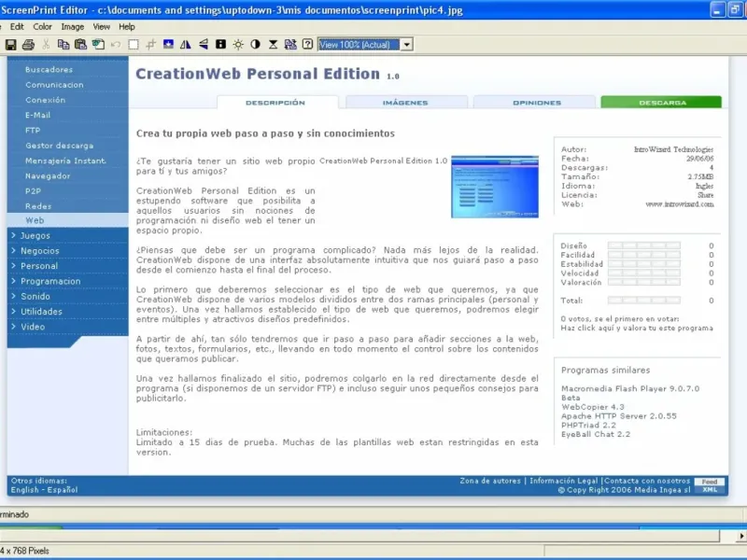Switch to the DESCRIPCIÓN tab
Screen dimensions: 747x560
pos(275,103)
